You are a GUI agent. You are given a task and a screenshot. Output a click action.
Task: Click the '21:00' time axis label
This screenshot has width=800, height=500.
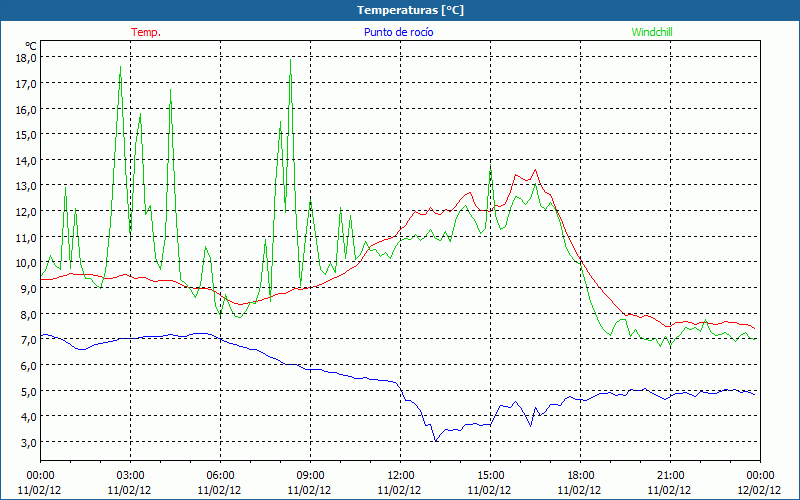(x=670, y=476)
